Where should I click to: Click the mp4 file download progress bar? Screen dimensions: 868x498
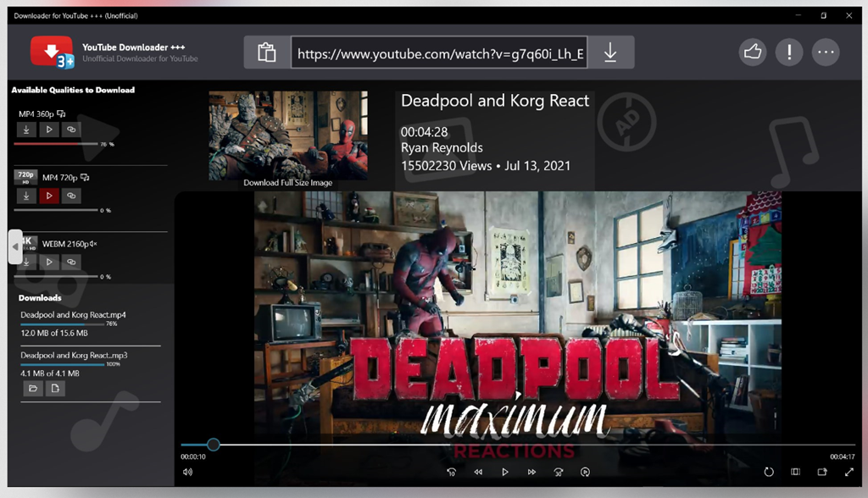tap(63, 324)
